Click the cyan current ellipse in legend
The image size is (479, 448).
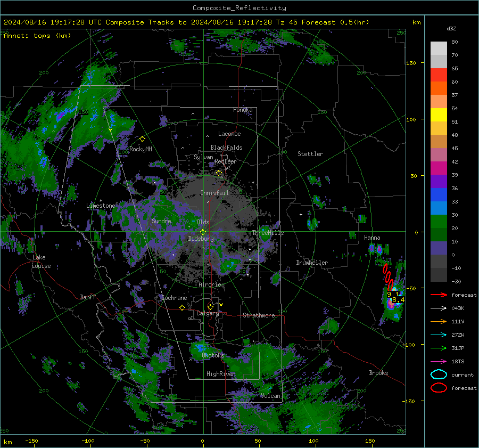coord(439,374)
